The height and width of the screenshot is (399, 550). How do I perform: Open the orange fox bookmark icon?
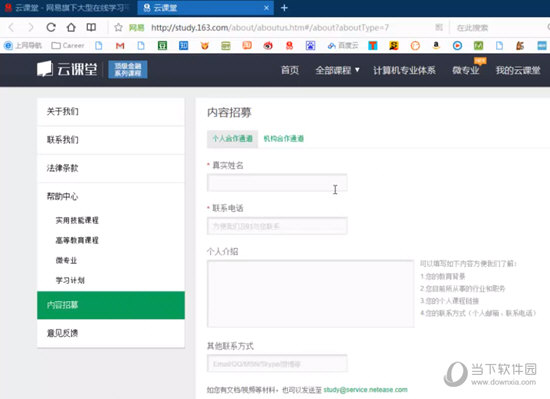(204, 46)
